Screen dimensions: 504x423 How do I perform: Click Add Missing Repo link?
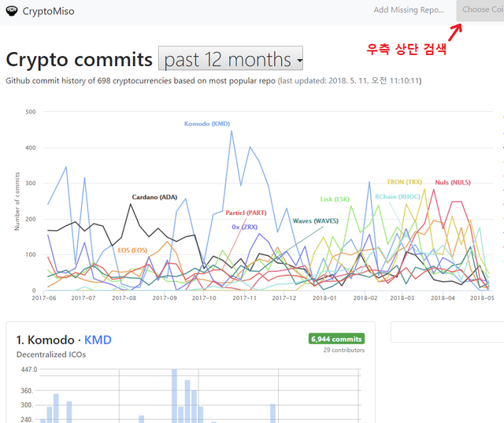point(409,10)
